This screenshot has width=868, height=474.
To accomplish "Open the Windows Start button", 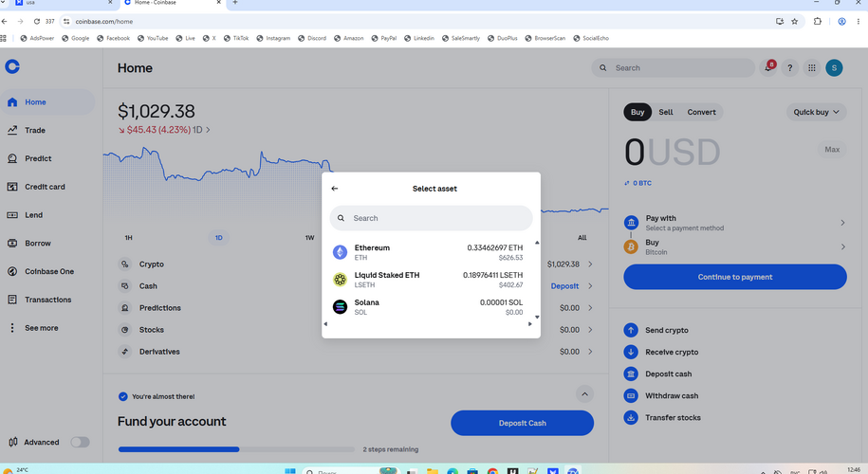I will coord(289,471).
